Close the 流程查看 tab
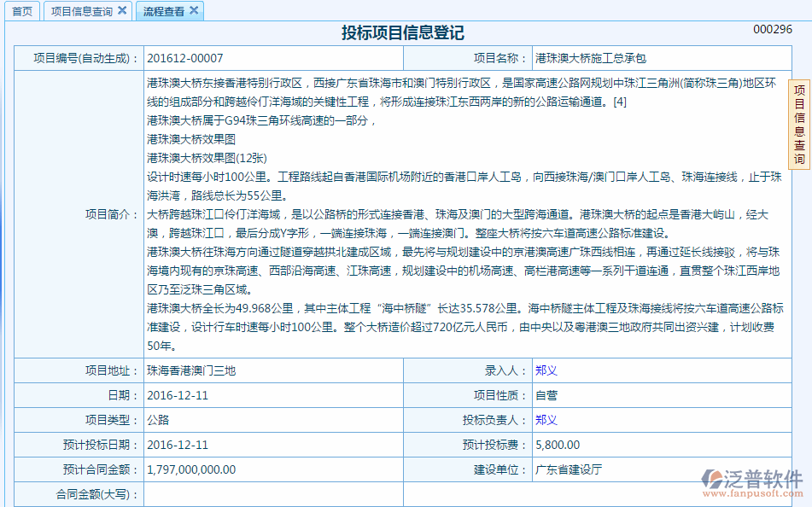 coord(194,11)
